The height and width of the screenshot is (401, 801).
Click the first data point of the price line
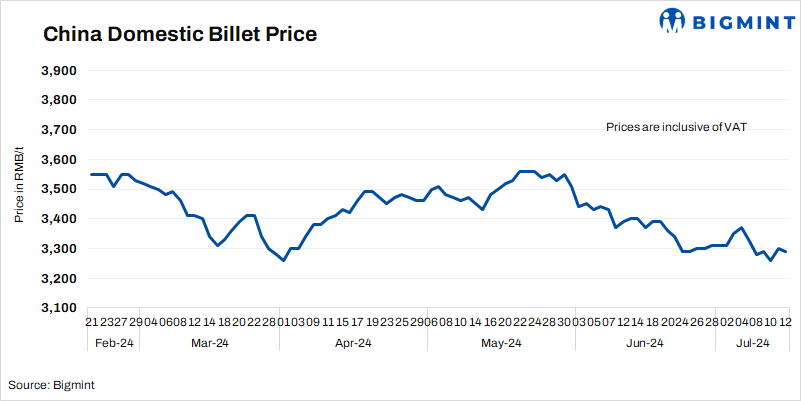91,175
